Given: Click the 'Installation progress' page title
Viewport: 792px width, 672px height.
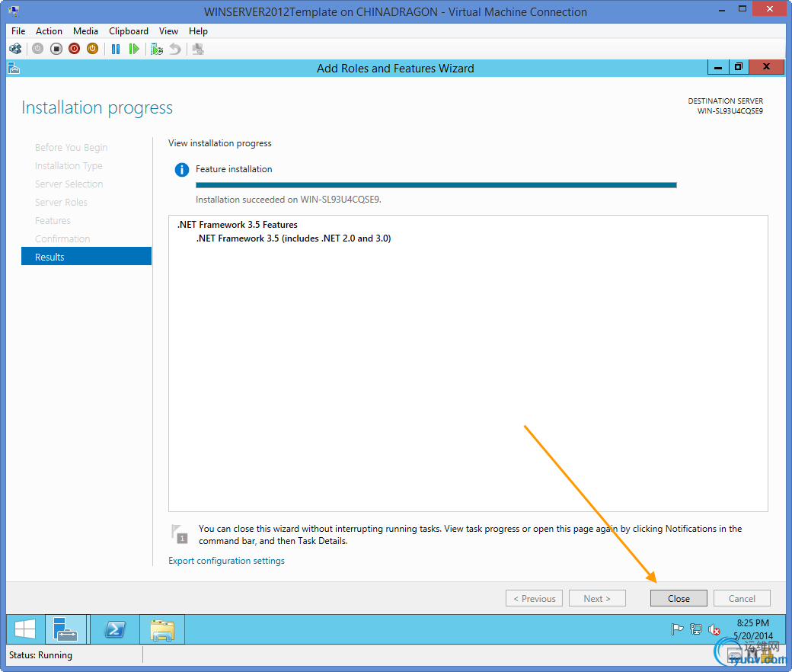Looking at the screenshot, I should click(97, 107).
